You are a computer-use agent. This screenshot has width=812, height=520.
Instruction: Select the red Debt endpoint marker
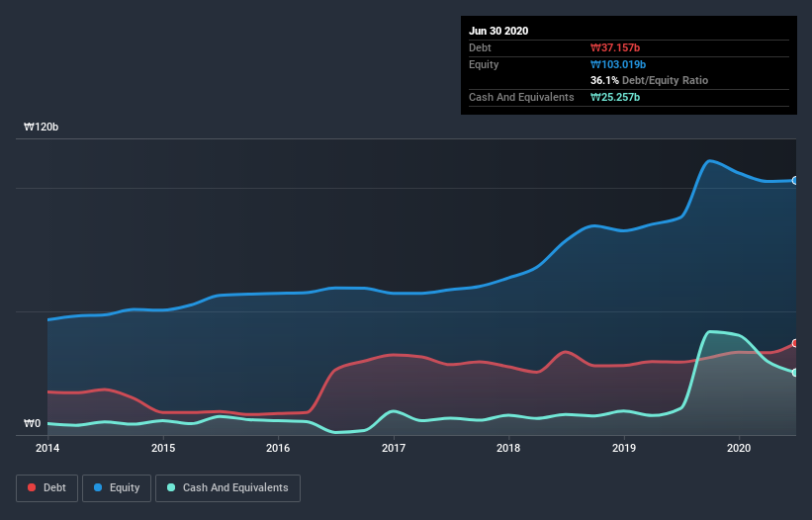point(795,343)
